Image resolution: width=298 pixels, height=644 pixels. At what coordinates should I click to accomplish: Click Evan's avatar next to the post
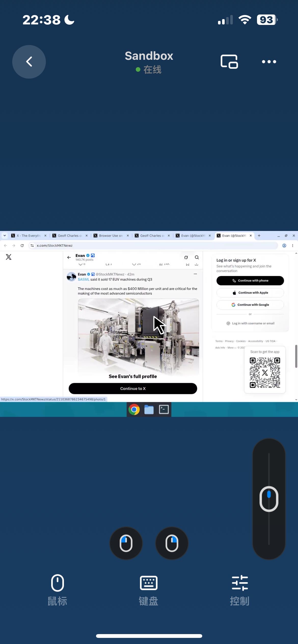tap(71, 276)
